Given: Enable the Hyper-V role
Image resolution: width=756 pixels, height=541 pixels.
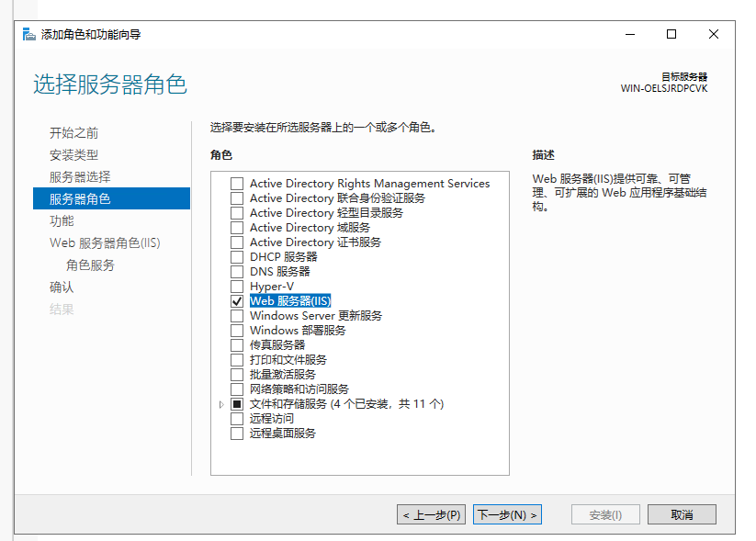Looking at the screenshot, I should point(236,286).
